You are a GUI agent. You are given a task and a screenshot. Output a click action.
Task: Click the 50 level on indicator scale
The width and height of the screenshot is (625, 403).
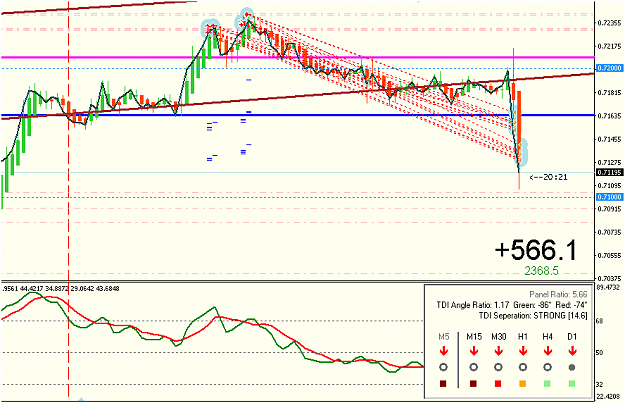coord(600,353)
